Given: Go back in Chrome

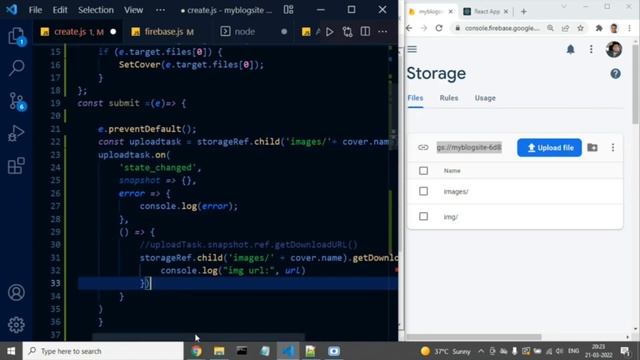Looking at the screenshot, I should 409,28.
